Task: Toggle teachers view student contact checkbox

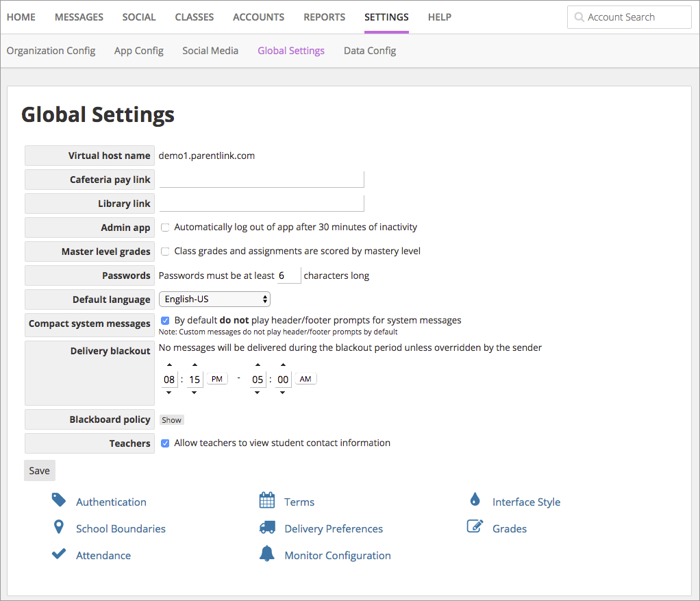Action: [x=165, y=443]
